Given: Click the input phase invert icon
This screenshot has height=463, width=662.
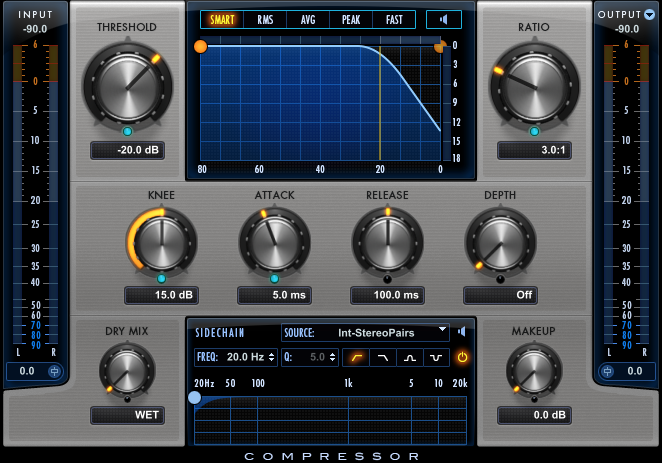Looking at the screenshot, I should pos(54,371).
